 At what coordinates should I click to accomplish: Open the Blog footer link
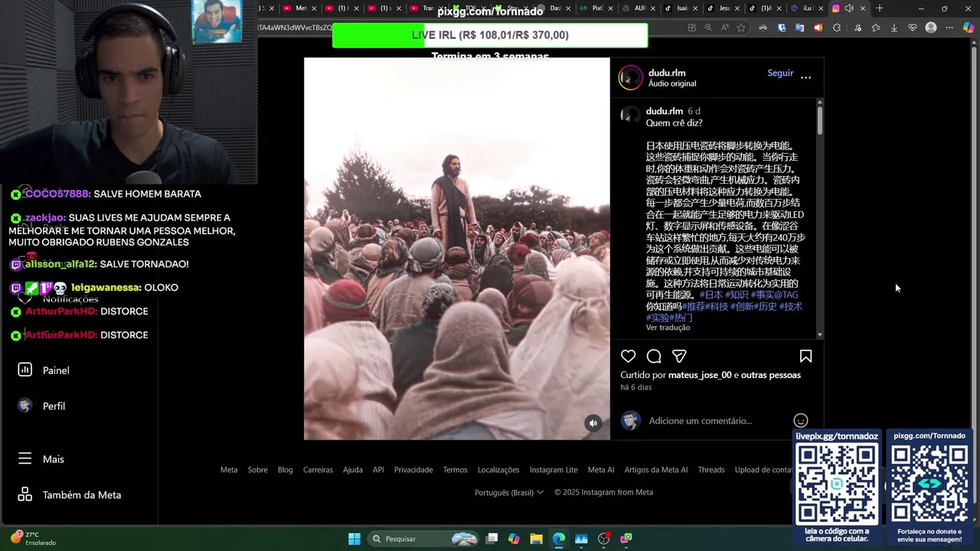tap(285, 470)
